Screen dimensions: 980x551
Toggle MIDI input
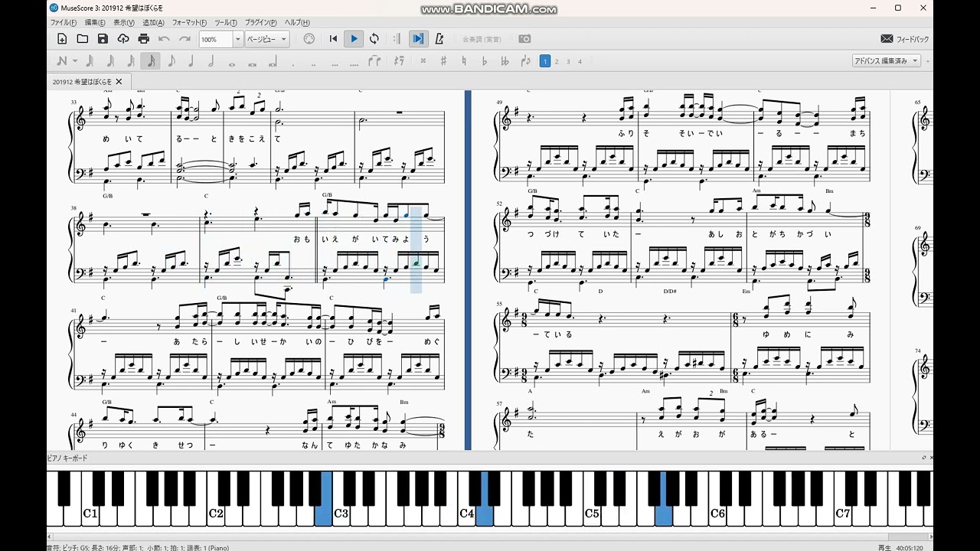tap(309, 39)
